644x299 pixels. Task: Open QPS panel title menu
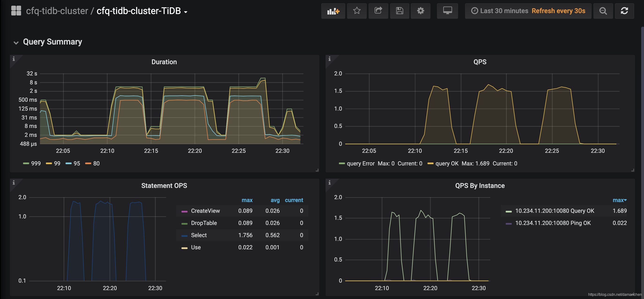(x=480, y=62)
